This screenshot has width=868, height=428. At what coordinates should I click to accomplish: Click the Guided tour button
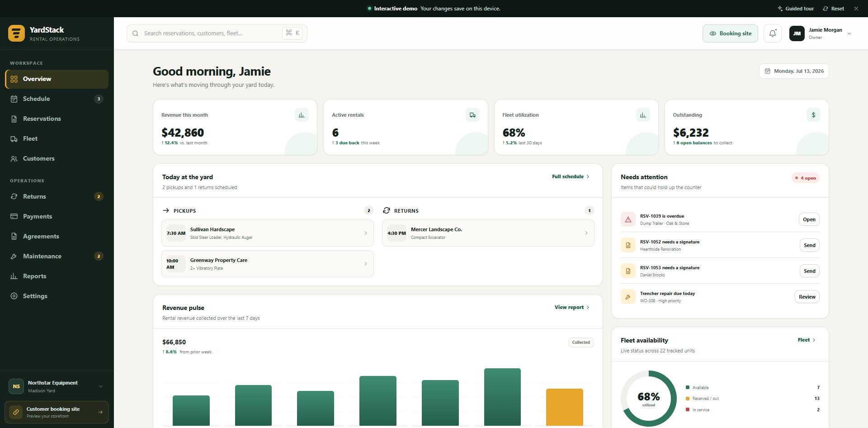[796, 9]
